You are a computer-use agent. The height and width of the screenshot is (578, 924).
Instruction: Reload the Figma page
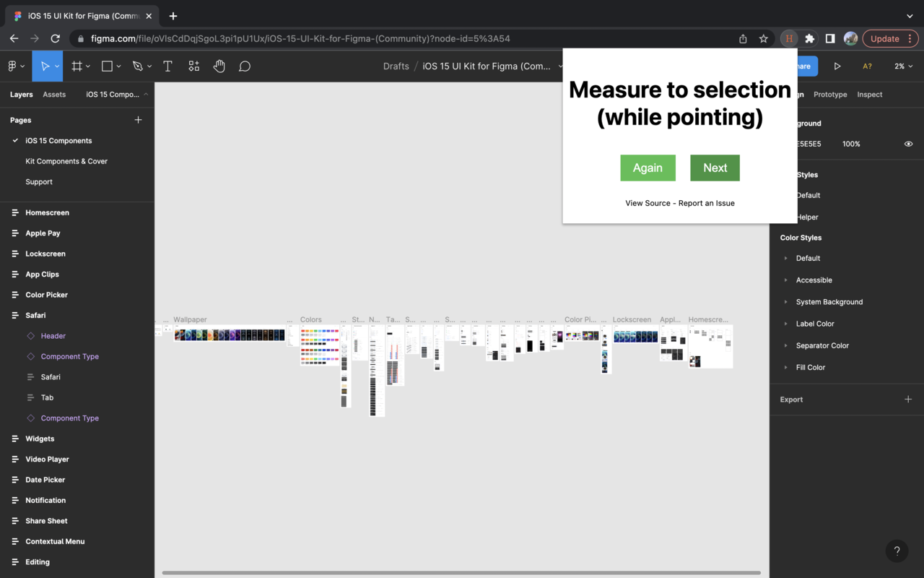pos(55,38)
